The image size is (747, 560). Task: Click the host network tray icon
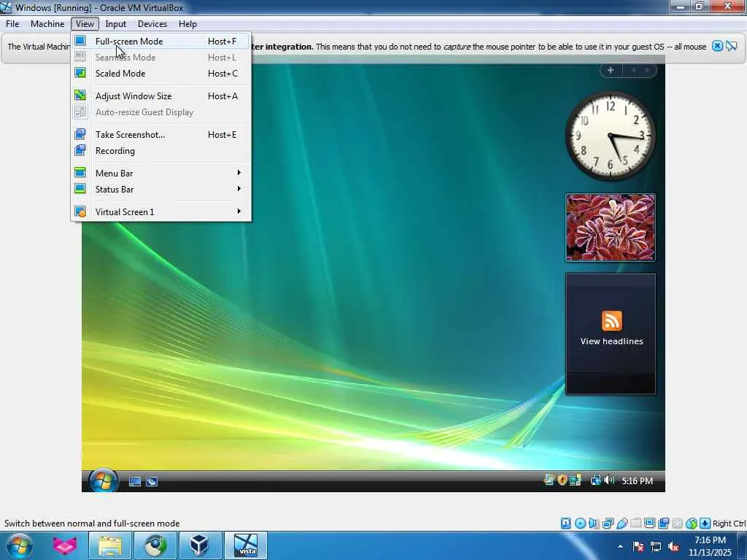(x=656, y=547)
